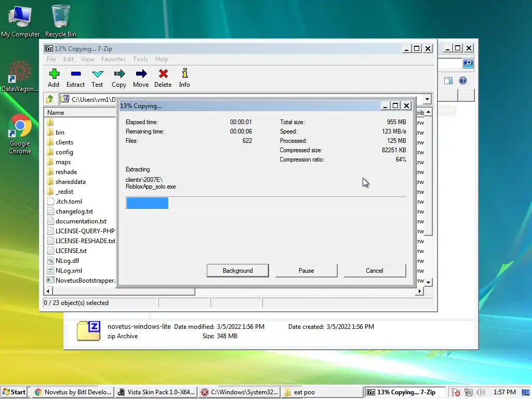
Task: Click the Start button
Action: pos(14,392)
